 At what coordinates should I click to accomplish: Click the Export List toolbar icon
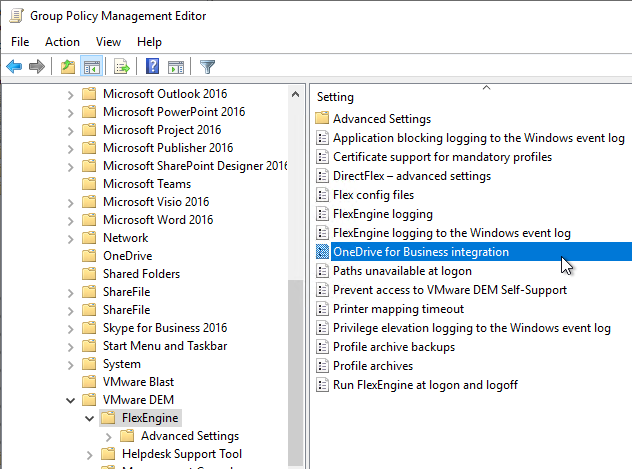click(x=122, y=66)
